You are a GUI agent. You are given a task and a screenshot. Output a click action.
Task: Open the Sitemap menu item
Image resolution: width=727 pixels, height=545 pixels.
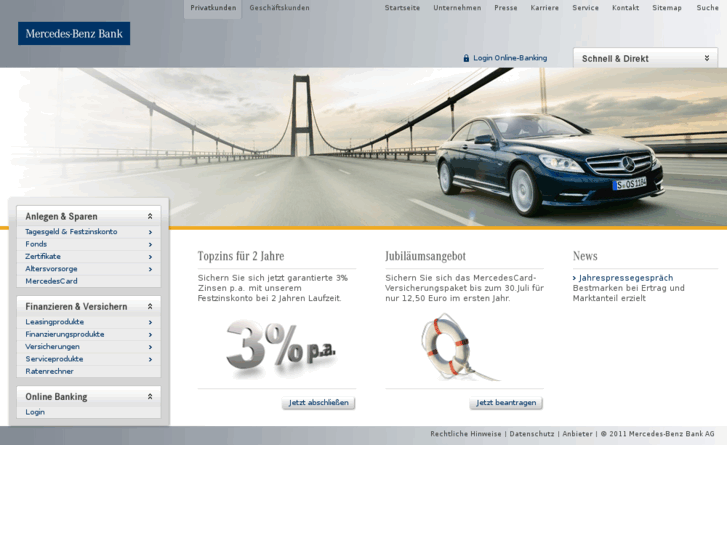pyautogui.click(x=667, y=8)
